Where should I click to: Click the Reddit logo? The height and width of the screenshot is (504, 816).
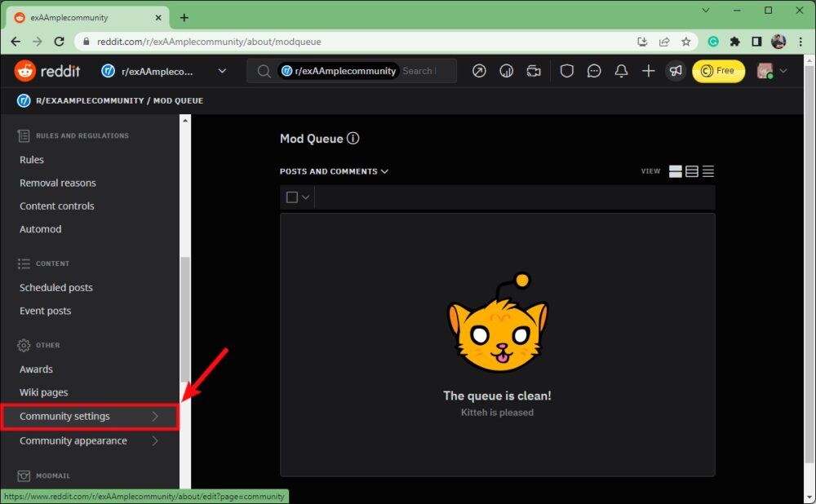click(47, 71)
